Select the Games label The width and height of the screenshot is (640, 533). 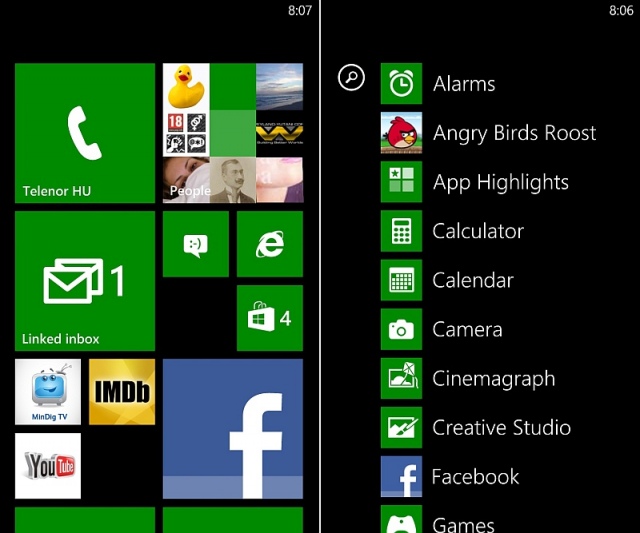(463, 524)
